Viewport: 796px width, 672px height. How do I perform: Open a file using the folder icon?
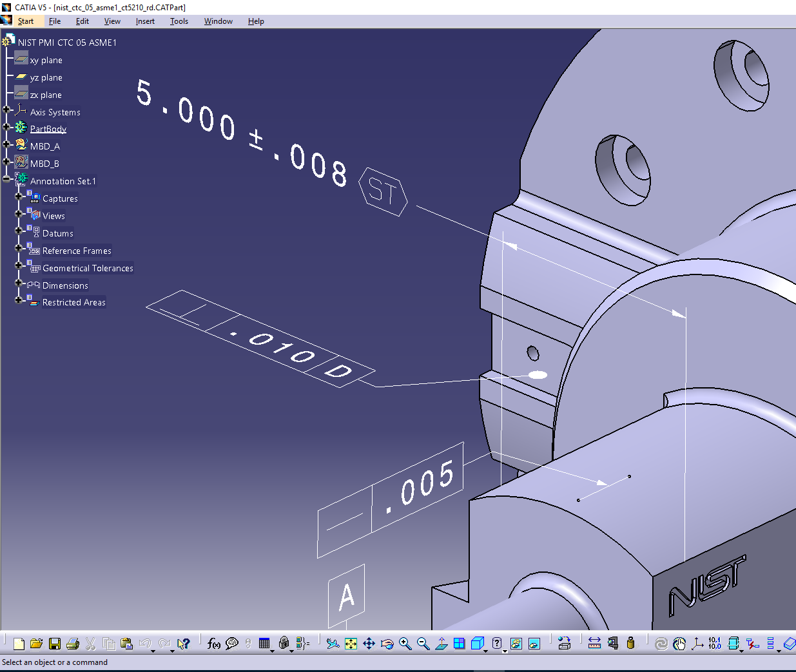[x=37, y=643]
